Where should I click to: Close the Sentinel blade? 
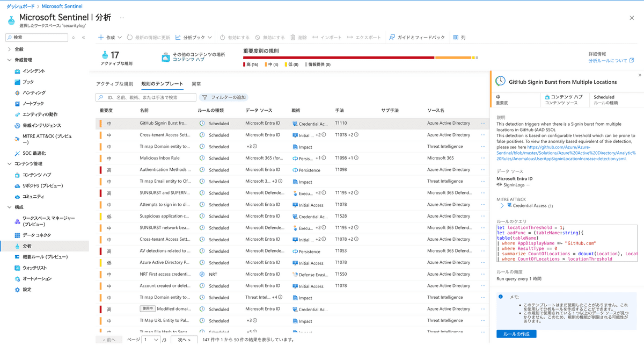(632, 18)
